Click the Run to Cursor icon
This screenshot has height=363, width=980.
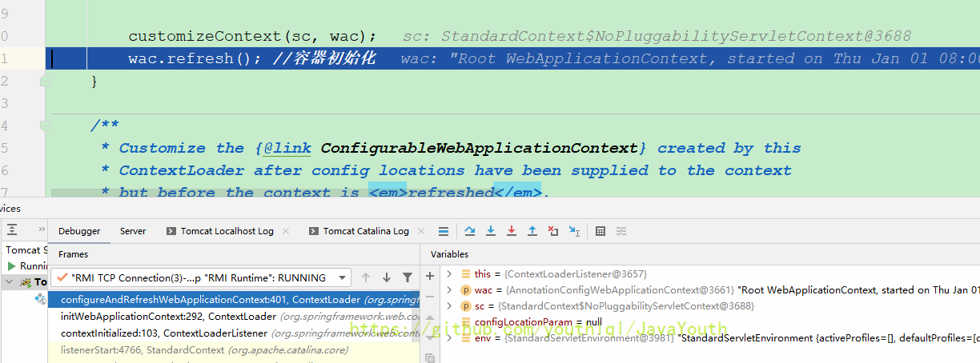(574, 231)
